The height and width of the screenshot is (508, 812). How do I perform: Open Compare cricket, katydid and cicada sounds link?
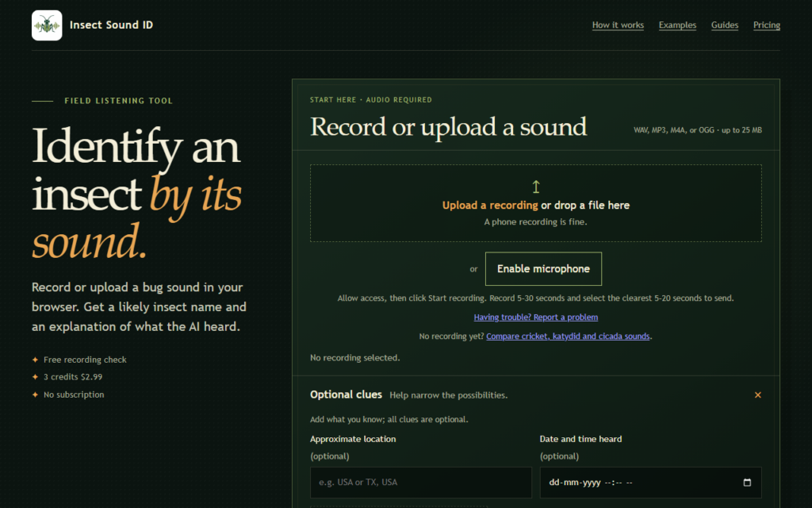568,337
